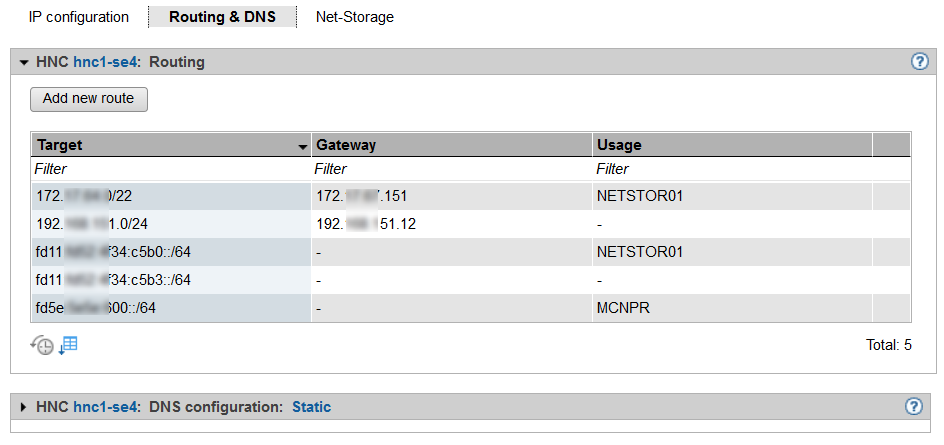Sort by the Gateway column header

click(450, 145)
